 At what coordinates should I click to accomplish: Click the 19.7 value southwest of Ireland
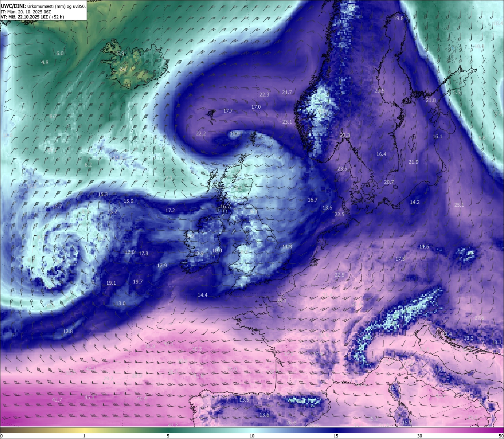pos(137,282)
